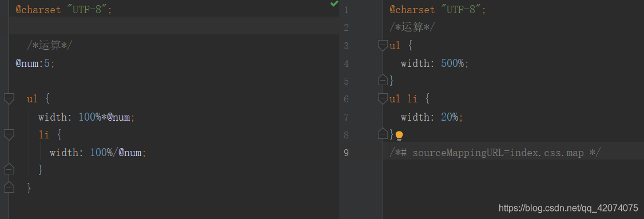Collapse the nested 'li {' block fold marker

click(x=9, y=134)
